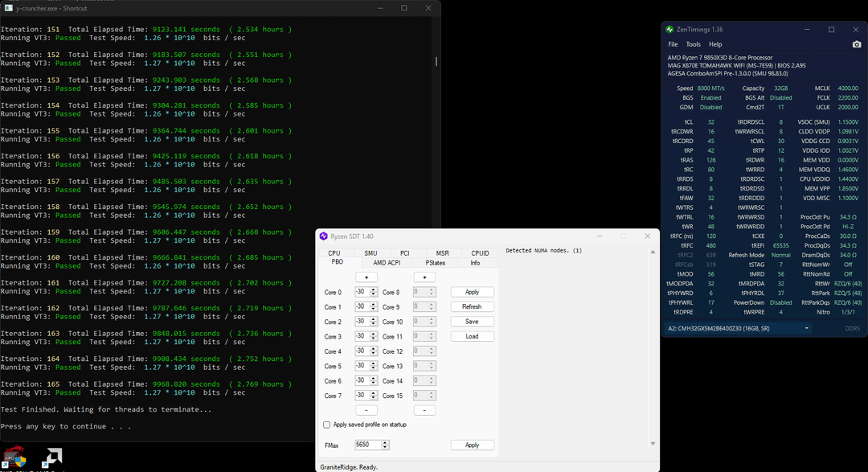Click the plus button above Core 0

tap(366, 277)
